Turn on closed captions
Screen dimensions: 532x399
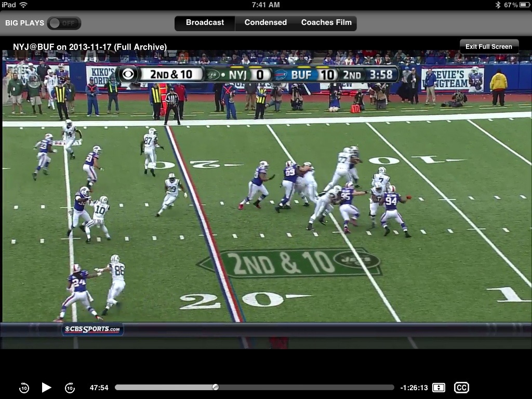point(461,388)
